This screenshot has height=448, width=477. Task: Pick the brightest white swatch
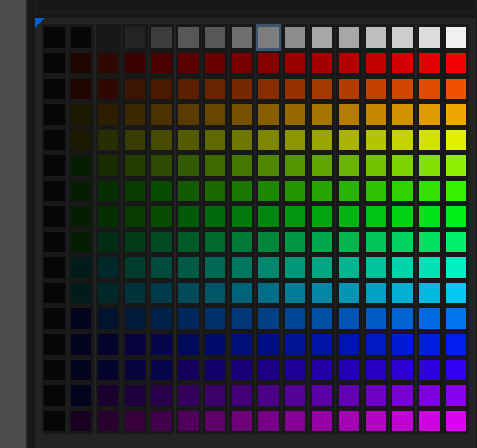[456, 37]
